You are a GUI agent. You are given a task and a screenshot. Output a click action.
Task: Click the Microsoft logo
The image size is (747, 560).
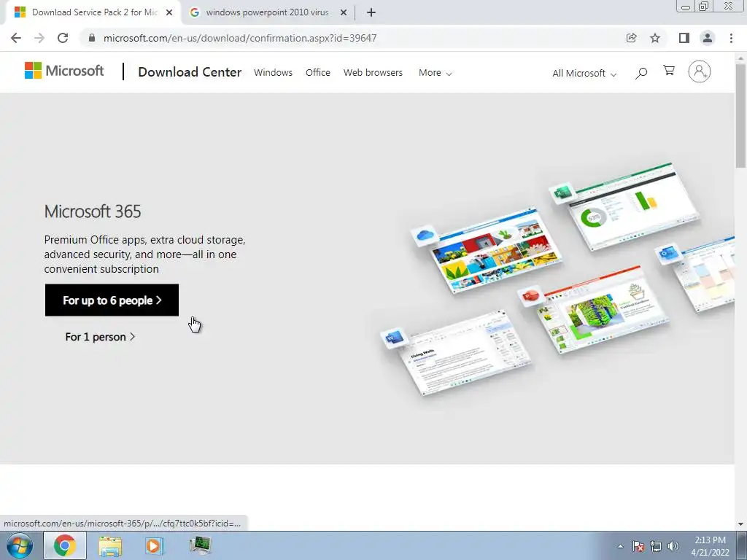tap(64, 71)
